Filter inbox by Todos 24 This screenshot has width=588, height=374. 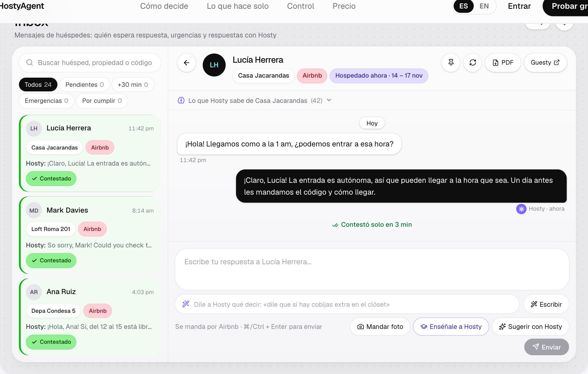coord(38,85)
